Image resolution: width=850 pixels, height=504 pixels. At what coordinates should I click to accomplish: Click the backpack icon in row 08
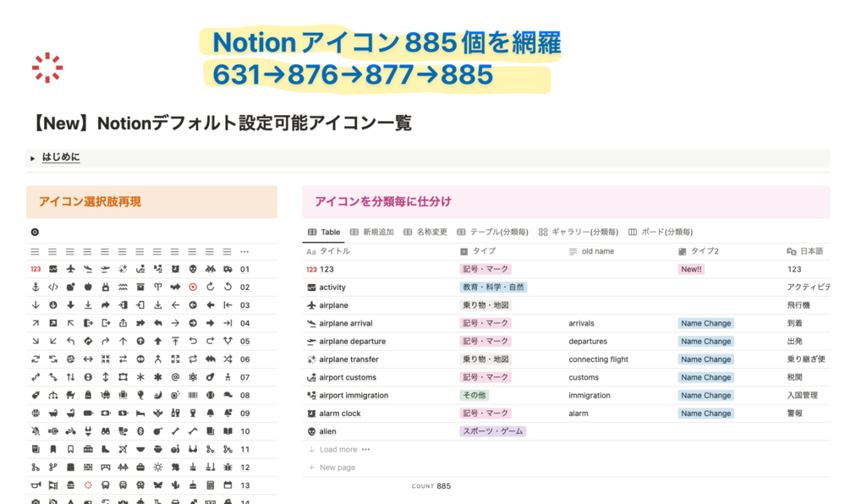tap(88, 395)
